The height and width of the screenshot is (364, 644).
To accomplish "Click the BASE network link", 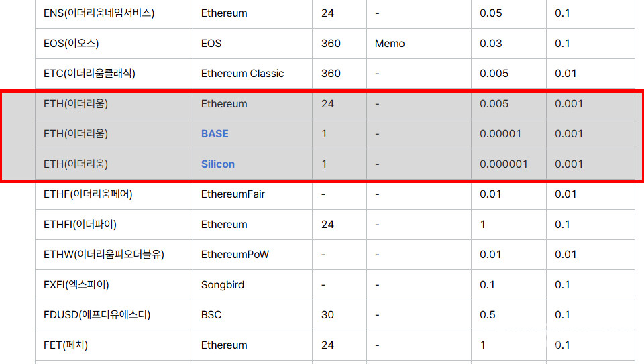I will pyautogui.click(x=215, y=134).
